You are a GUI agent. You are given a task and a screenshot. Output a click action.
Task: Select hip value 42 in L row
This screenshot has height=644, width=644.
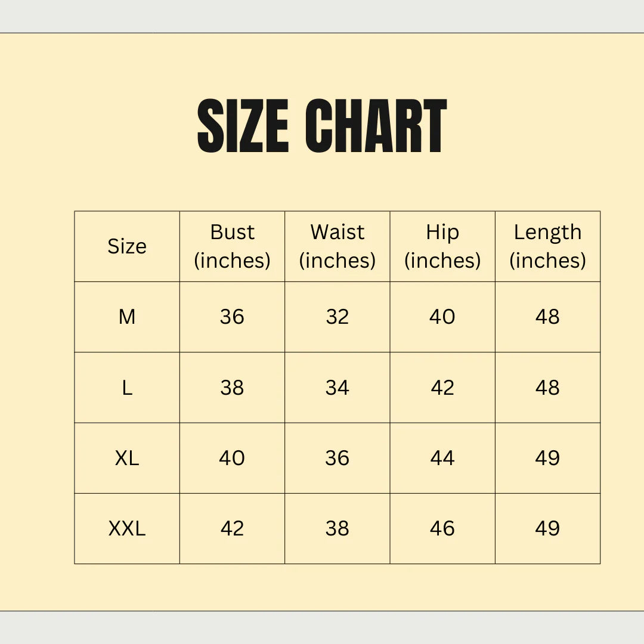[x=442, y=388]
